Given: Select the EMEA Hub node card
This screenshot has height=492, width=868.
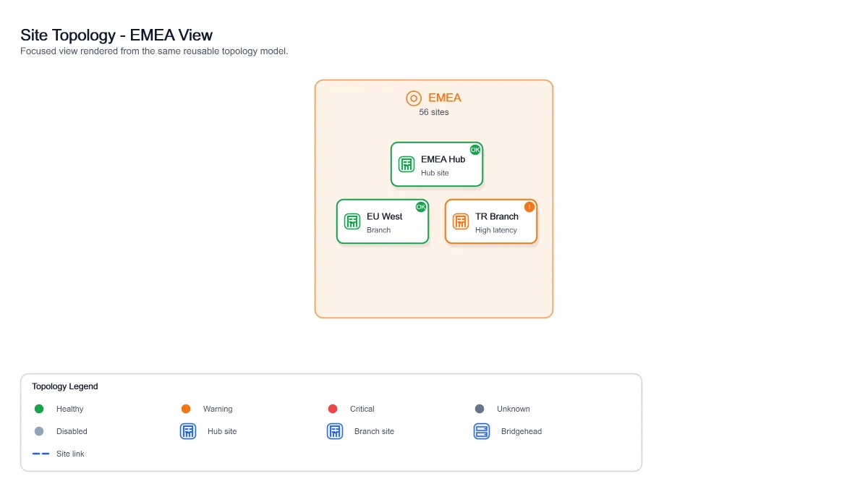Looking at the screenshot, I should 437,164.
